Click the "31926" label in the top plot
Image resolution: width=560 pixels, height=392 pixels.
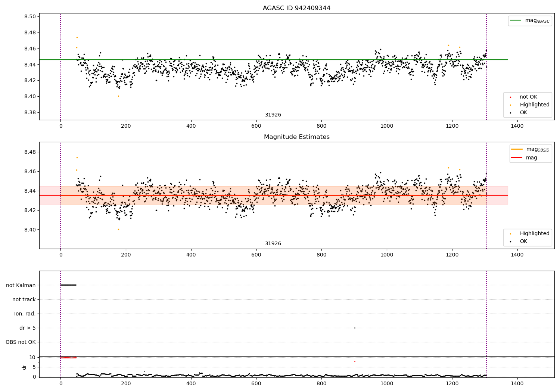click(273, 115)
